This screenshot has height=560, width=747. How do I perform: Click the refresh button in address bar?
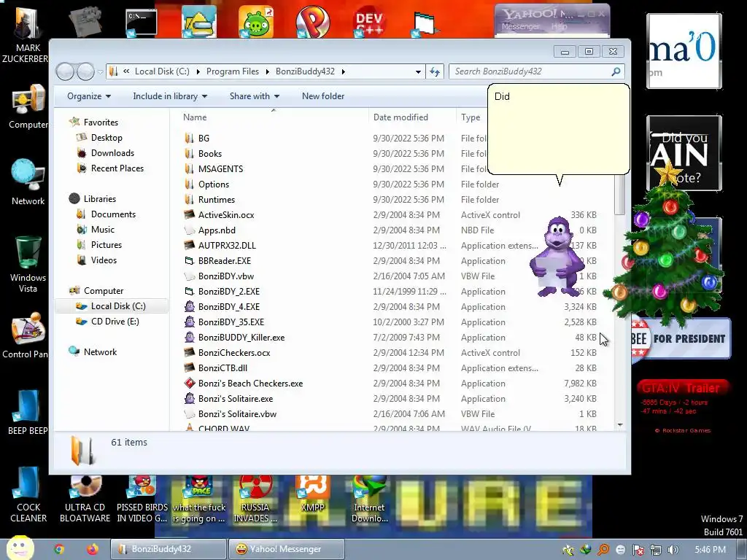[x=435, y=72]
